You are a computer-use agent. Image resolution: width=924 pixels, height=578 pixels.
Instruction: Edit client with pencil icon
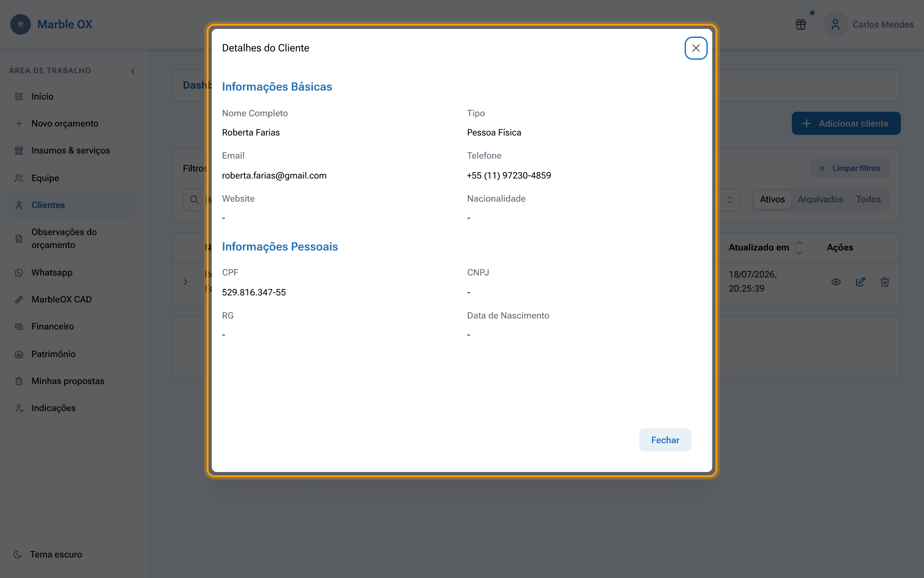[x=860, y=282]
